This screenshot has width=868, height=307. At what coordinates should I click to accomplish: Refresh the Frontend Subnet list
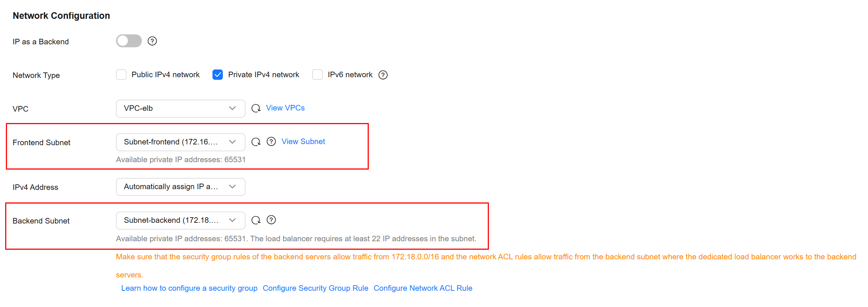pos(256,142)
